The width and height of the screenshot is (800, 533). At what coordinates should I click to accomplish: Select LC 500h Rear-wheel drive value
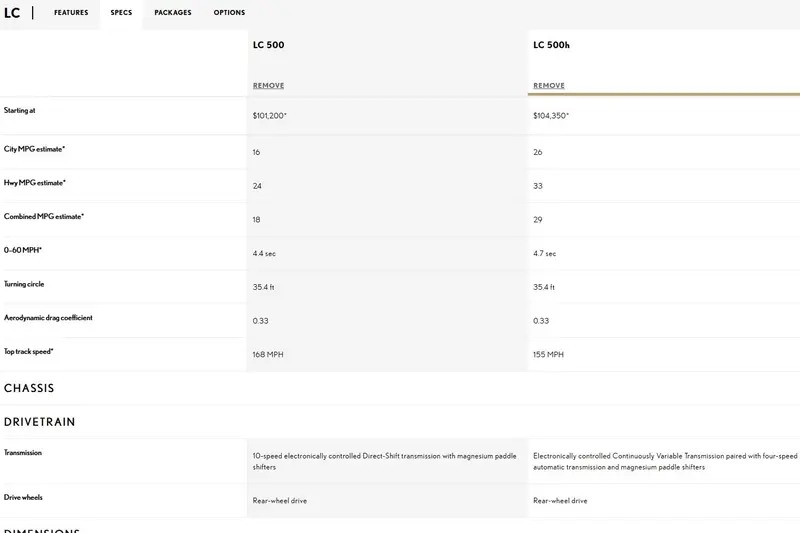pyautogui.click(x=560, y=501)
